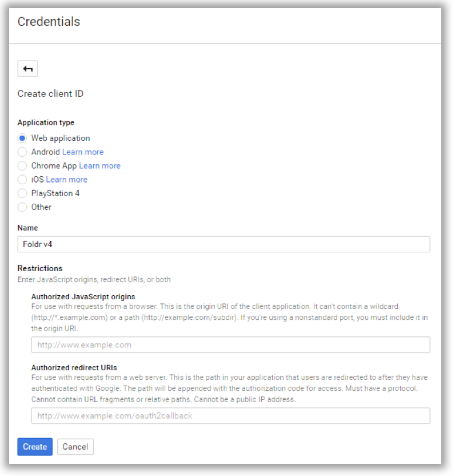This screenshot has height=476, width=455.
Task: Choose PlayStation 4 application type
Action: click(x=22, y=193)
